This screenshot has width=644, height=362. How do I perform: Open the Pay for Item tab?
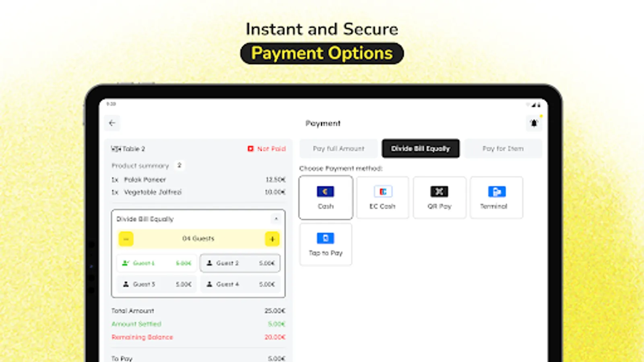[x=503, y=148]
